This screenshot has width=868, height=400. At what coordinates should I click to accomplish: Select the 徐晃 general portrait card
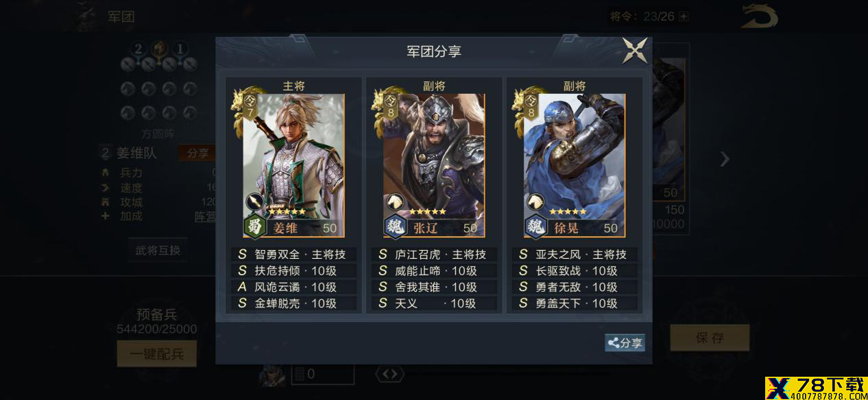[x=574, y=165]
